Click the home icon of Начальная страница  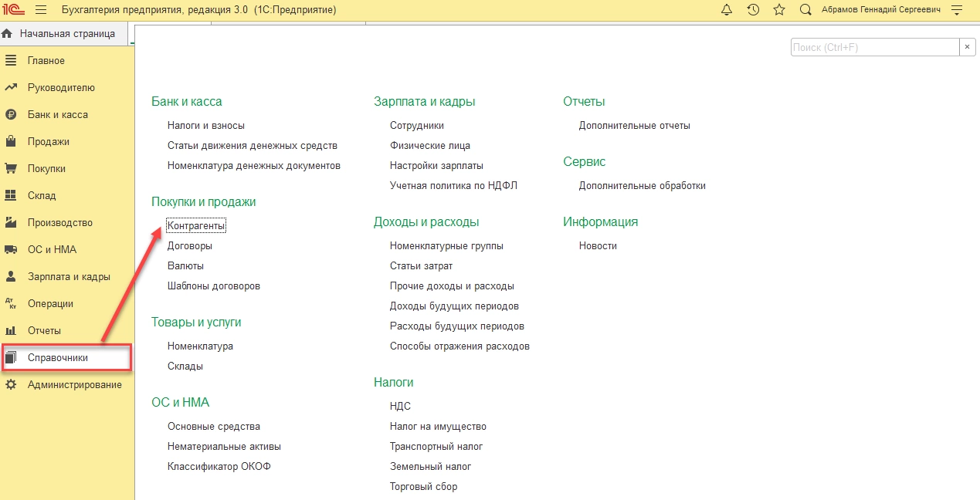point(8,34)
